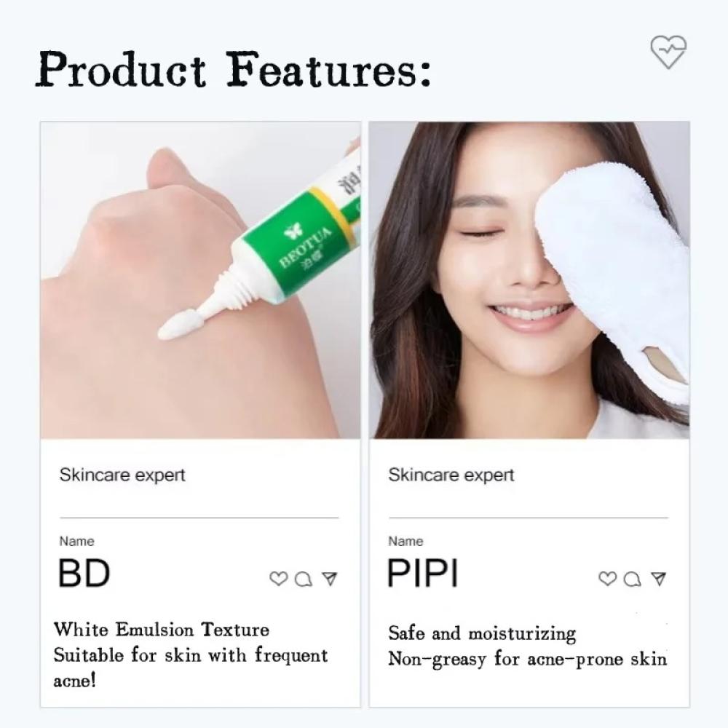The image size is (728, 728).
Task: Like the PIPI card with heart icon
Action: click(x=608, y=579)
